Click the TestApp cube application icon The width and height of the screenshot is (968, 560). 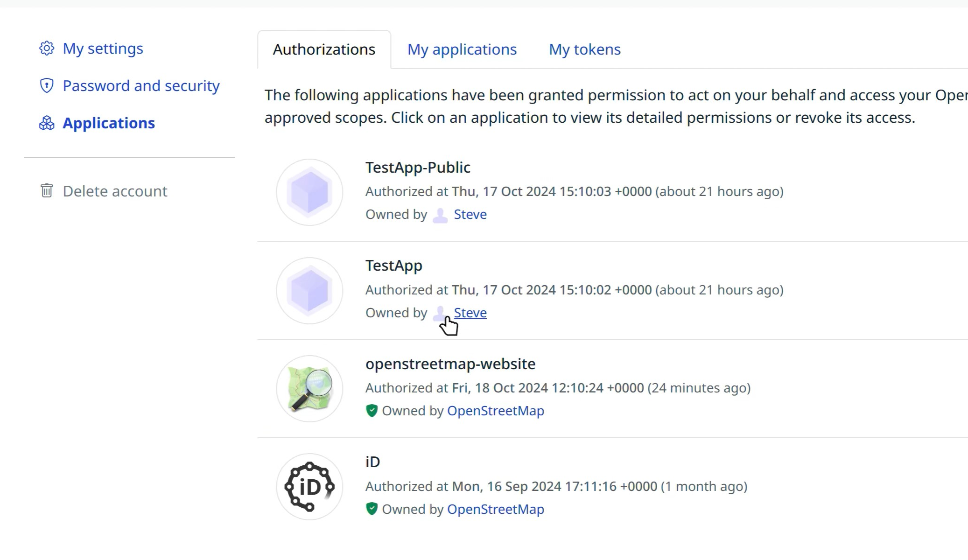click(x=309, y=291)
